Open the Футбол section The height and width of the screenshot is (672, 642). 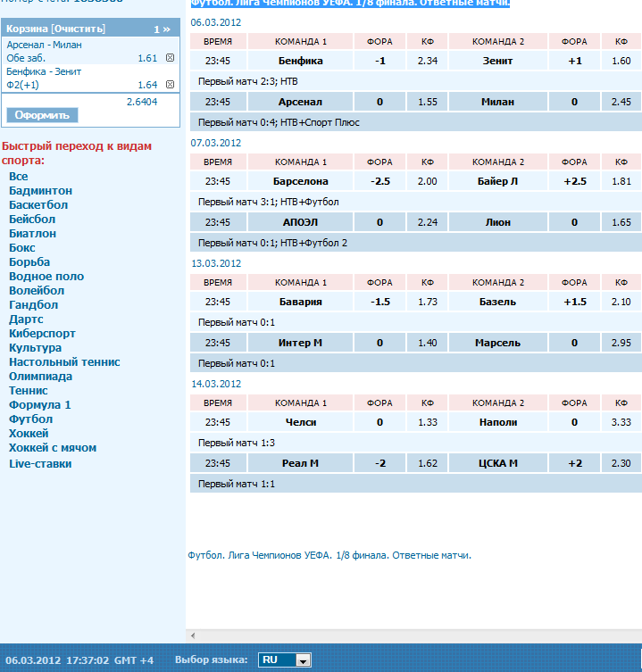tap(31, 419)
